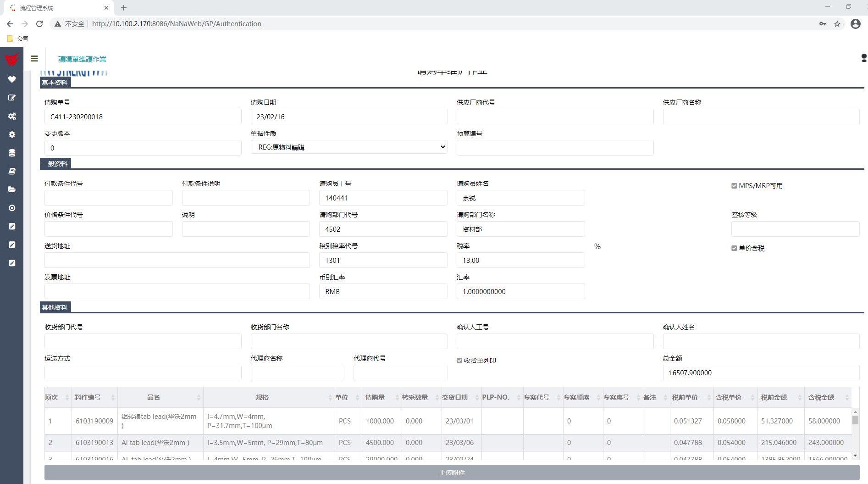Open a new browser tab with plus button
The image size is (868, 484).
[x=124, y=8]
